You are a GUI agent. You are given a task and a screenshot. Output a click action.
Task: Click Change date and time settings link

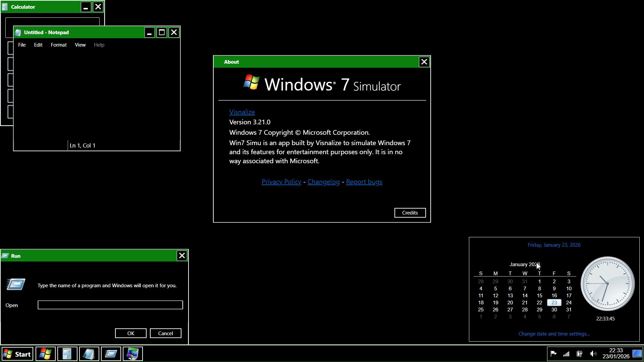coord(554,334)
